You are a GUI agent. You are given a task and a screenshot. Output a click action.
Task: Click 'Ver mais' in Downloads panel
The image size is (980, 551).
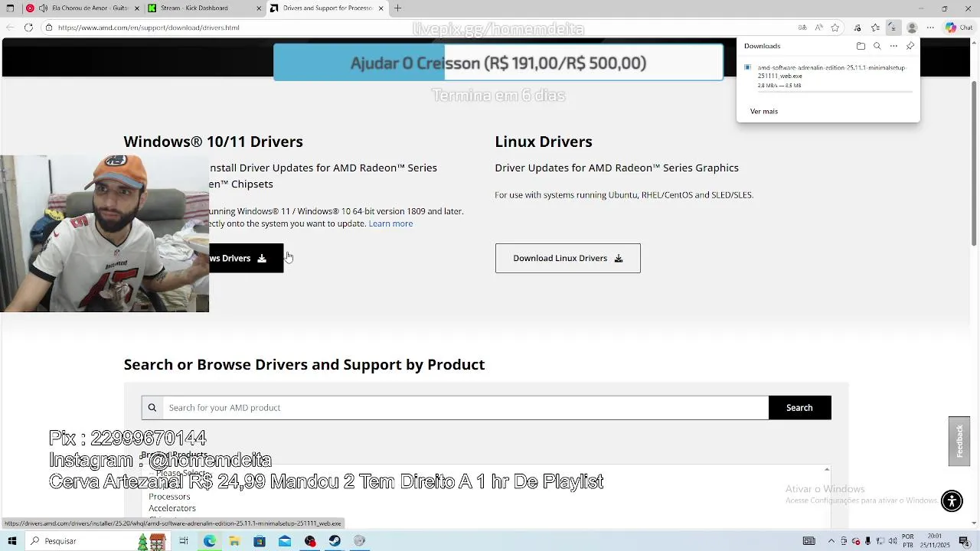click(x=764, y=112)
